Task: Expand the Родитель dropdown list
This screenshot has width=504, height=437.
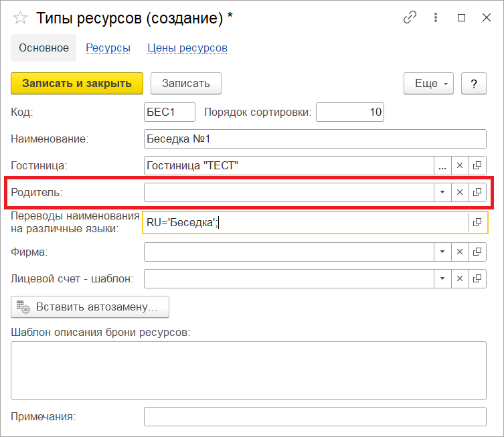Action: [x=442, y=193]
